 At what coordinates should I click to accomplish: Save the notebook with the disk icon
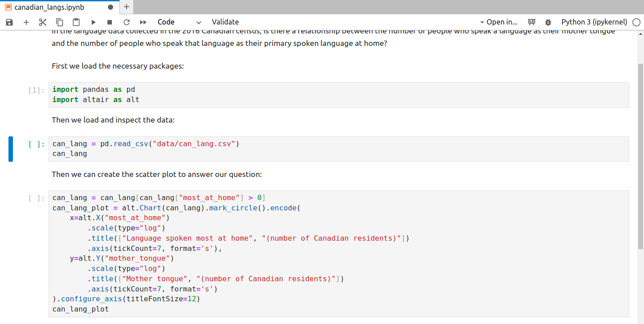pos(9,22)
